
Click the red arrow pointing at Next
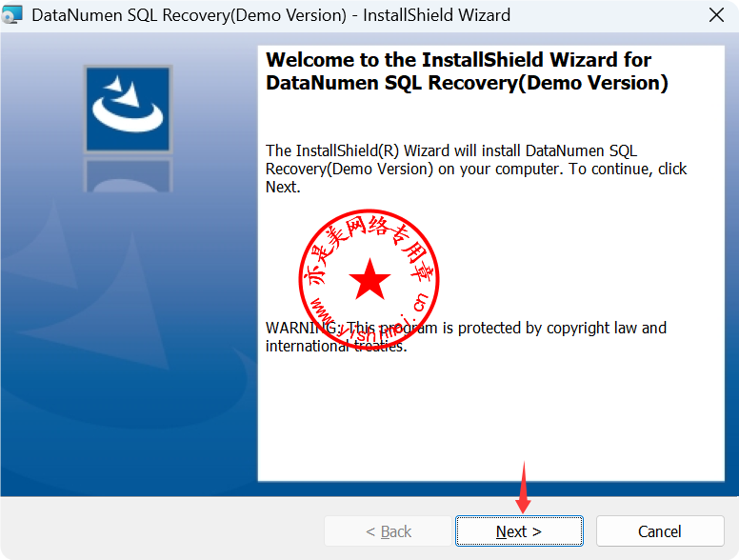[x=523, y=487]
